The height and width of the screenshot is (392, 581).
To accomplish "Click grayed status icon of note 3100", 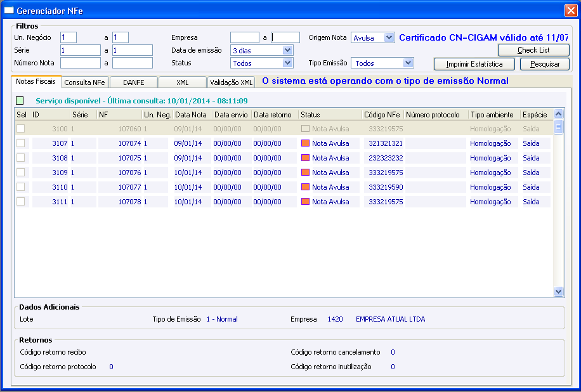I will (305, 129).
